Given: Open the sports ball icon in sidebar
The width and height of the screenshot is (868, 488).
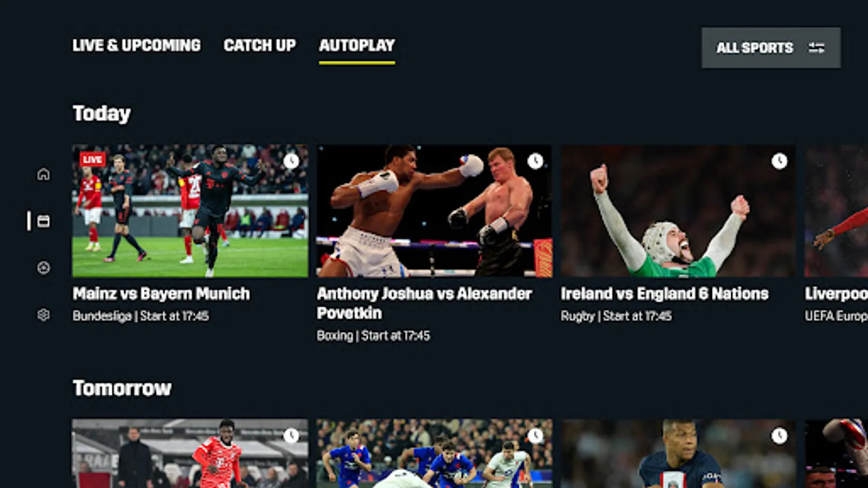Looking at the screenshot, I should click(x=43, y=267).
